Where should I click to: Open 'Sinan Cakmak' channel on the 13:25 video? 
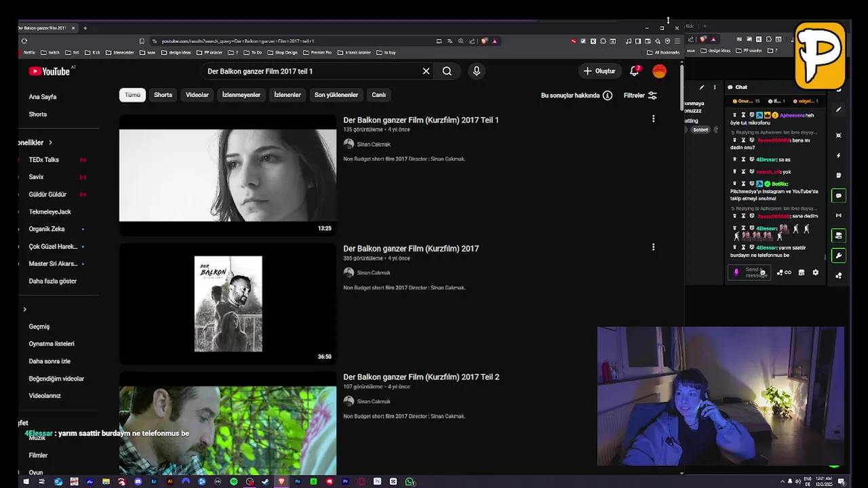(374, 144)
